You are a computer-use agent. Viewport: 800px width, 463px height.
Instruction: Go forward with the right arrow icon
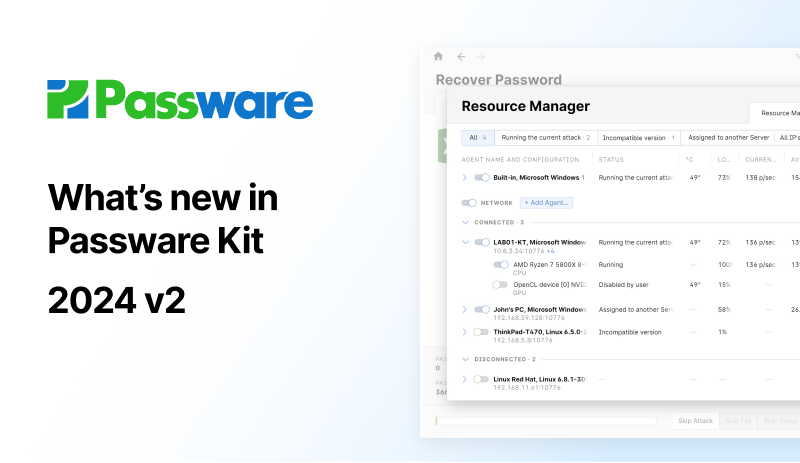tap(481, 57)
